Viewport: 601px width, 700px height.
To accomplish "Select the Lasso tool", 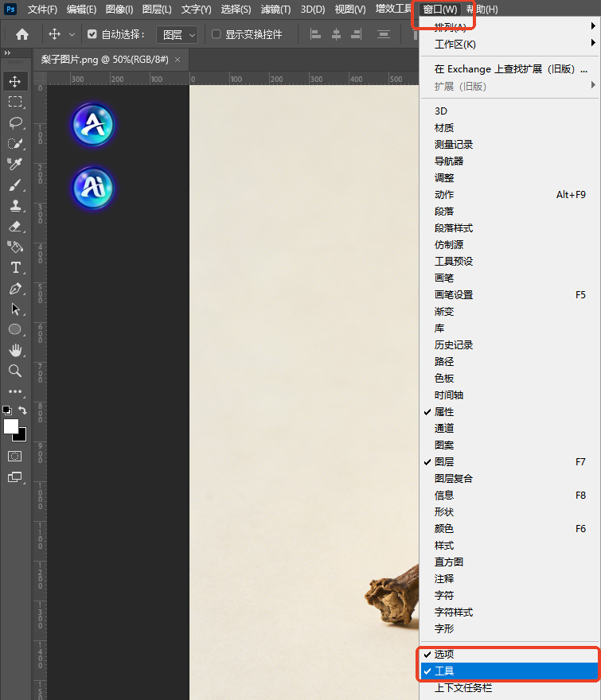I will click(x=15, y=122).
